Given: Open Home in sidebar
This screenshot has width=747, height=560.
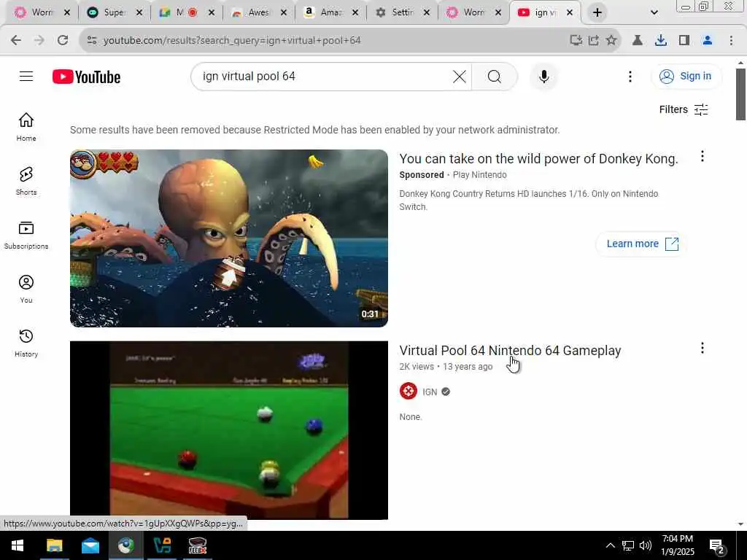Looking at the screenshot, I should click(x=26, y=127).
